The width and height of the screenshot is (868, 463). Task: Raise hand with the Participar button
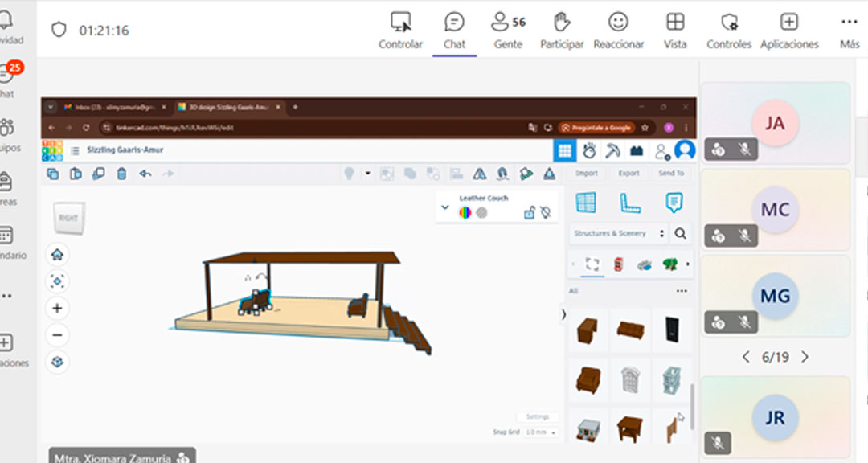(x=562, y=30)
